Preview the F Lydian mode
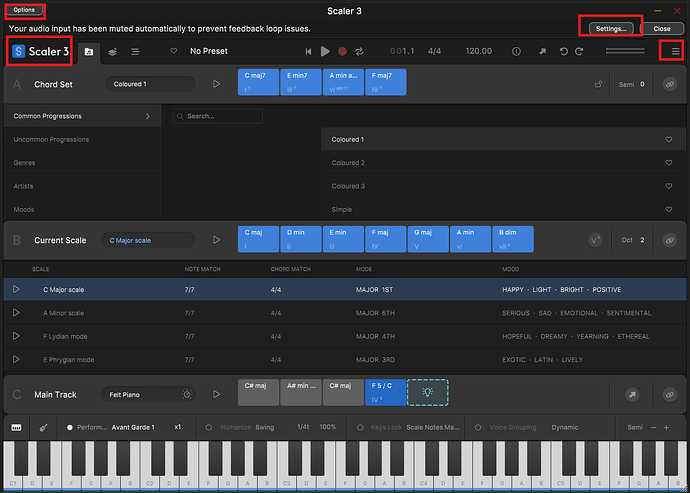690x493 pixels. tap(16, 336)
